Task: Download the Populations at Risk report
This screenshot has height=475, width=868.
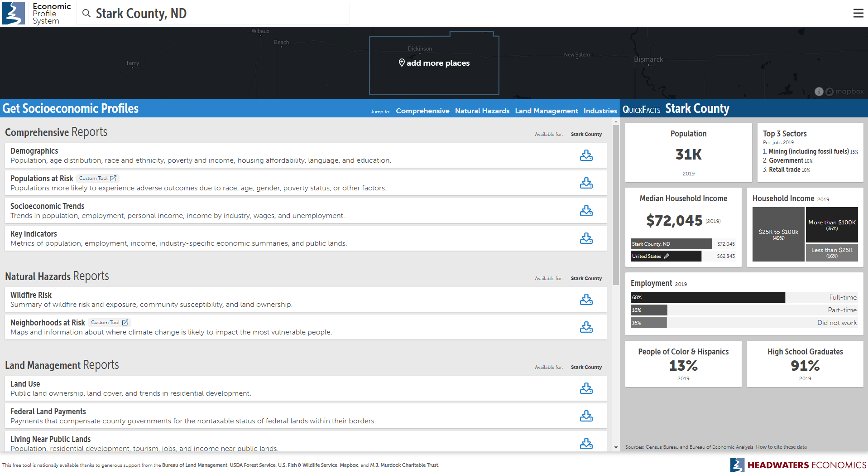Action: pos(586,183)
